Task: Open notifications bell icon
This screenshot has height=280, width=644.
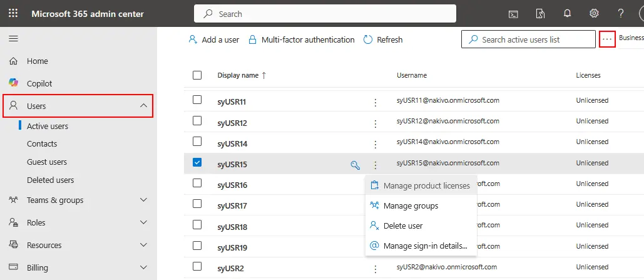Action: 567,14
